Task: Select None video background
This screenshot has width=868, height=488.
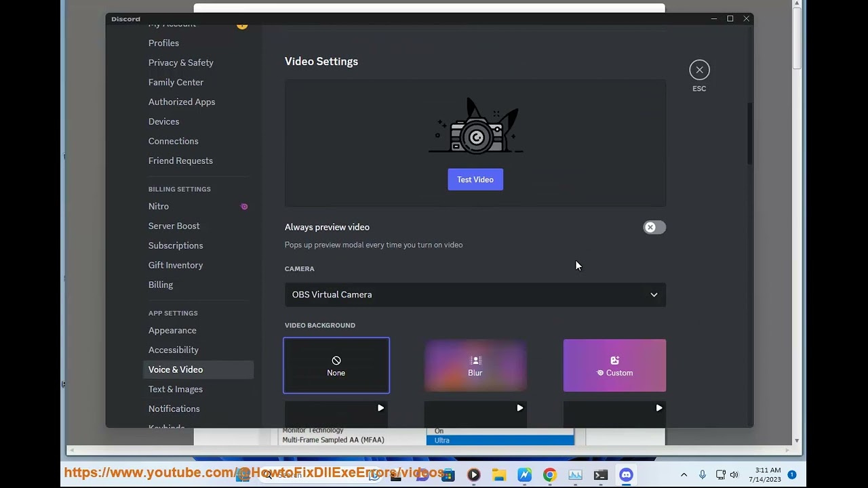Action: tap(336, 365)
